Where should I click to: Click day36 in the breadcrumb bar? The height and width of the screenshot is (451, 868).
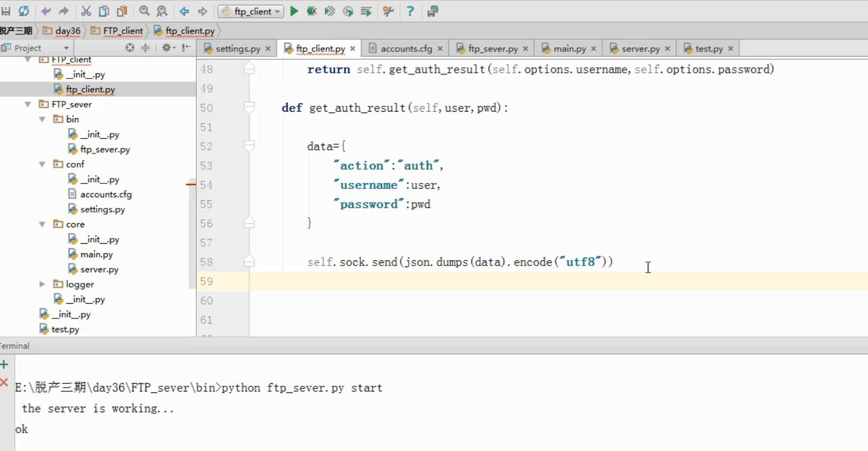pos(62,31)
